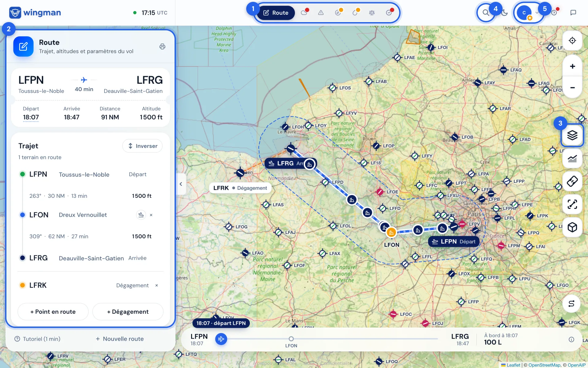Fit route to screen icon
The width and height of the screenshot is (588, 368).
point(572,204)
